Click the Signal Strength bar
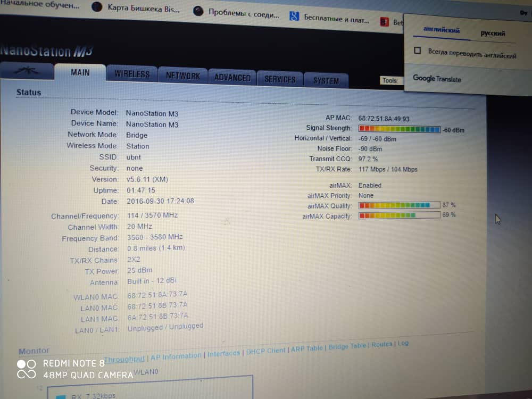This screenshot has width=532, height=399. [x=400, y=129]
